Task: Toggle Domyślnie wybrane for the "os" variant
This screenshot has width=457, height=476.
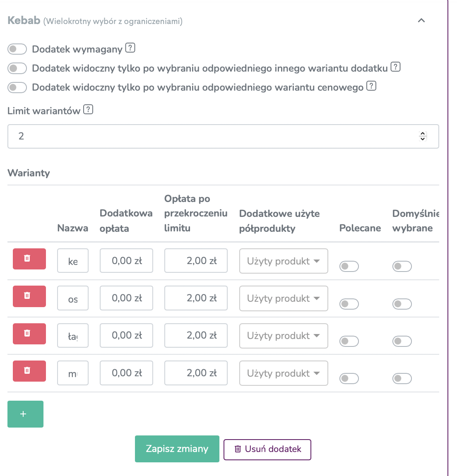Action: (402, 304)
